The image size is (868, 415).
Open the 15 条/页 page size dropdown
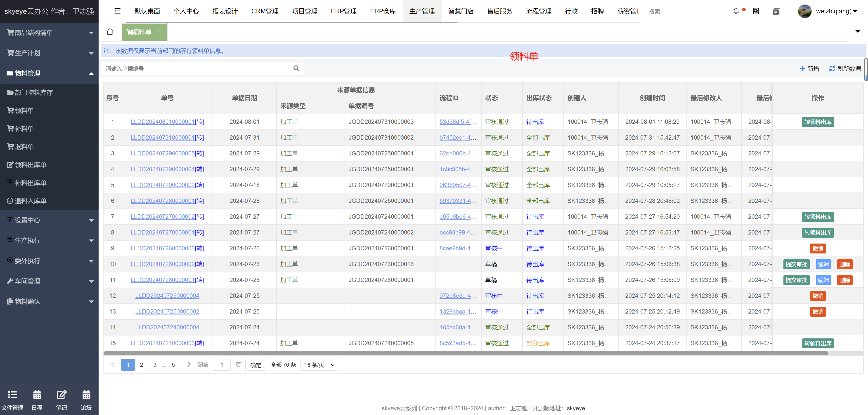tap(318, 365)
